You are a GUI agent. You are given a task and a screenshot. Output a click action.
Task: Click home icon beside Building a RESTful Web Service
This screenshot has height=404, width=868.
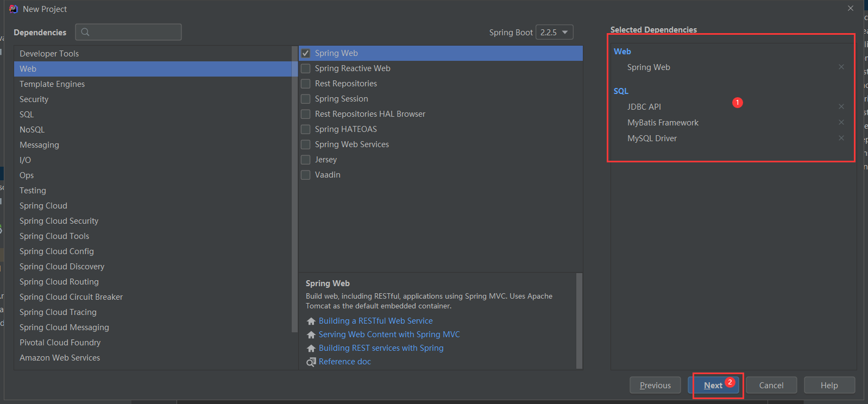pos(311,321)
